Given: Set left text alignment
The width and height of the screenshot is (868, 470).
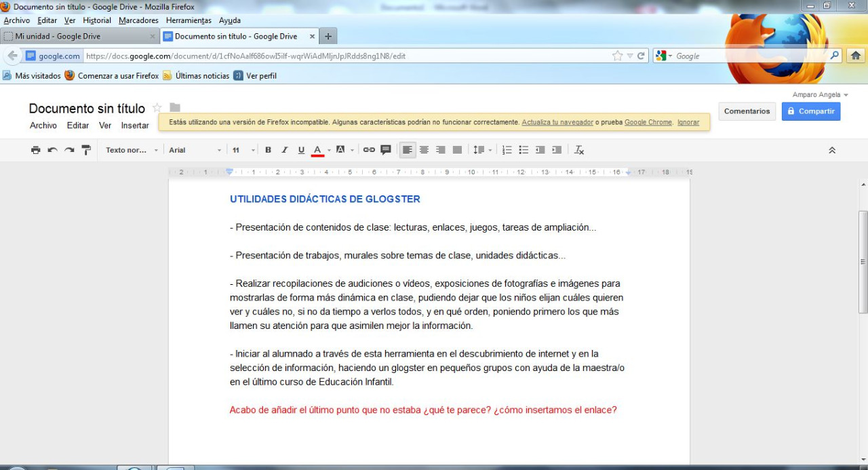Looking at the screenshot, I should (x=408, y=150).
